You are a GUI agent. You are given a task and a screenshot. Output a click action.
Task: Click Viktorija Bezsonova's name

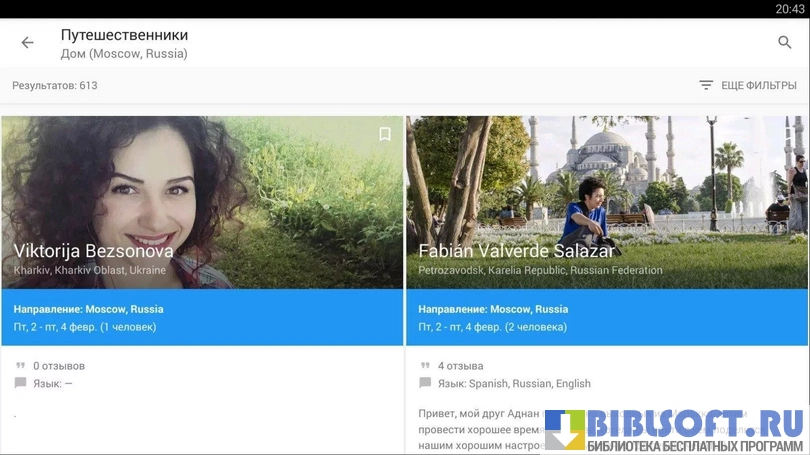coord(94,251)
